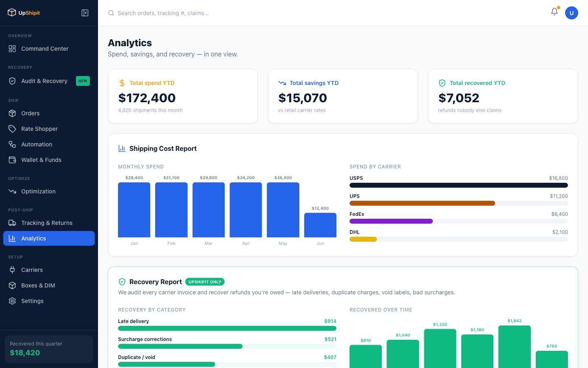Open Tracking & Returns
Viewport: 588px width, 368px height.
point(49,223)
